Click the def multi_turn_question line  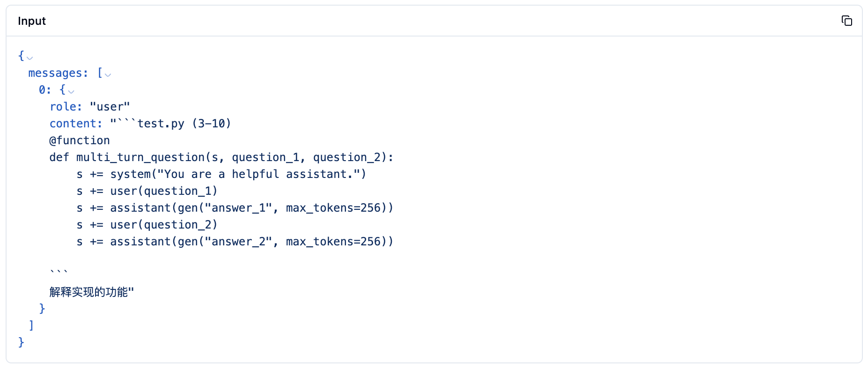221,157
